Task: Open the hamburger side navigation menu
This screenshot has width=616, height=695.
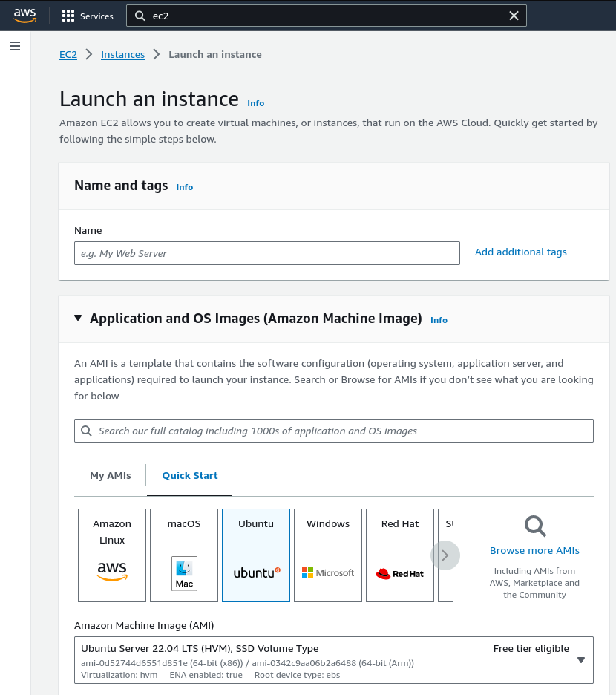Action: [x=15, y=46]
